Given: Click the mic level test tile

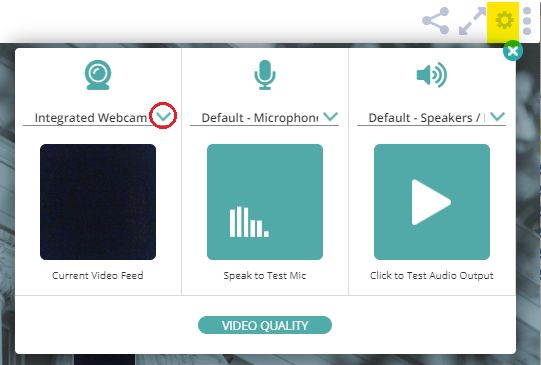Looking at the screenshot, I should coord(265,202).
